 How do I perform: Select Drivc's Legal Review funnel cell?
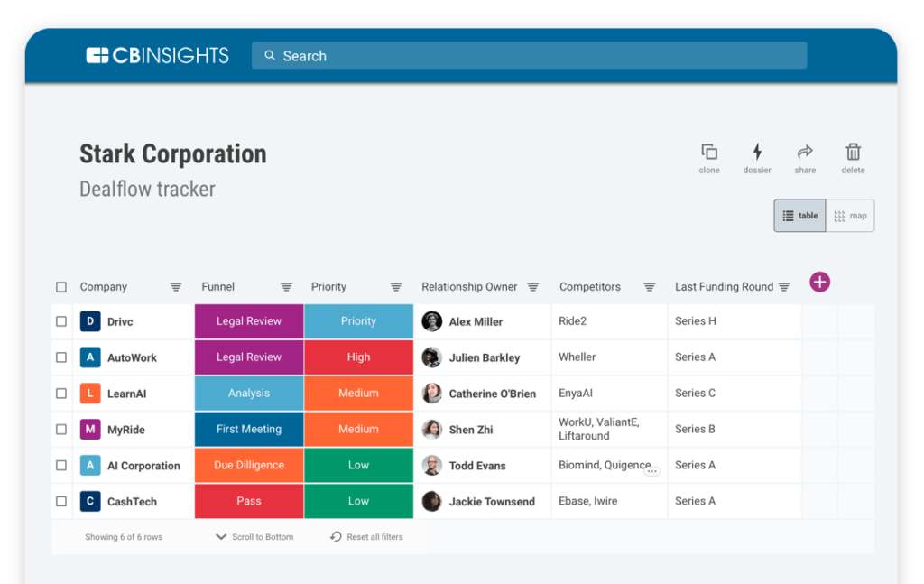coord(249,321)
